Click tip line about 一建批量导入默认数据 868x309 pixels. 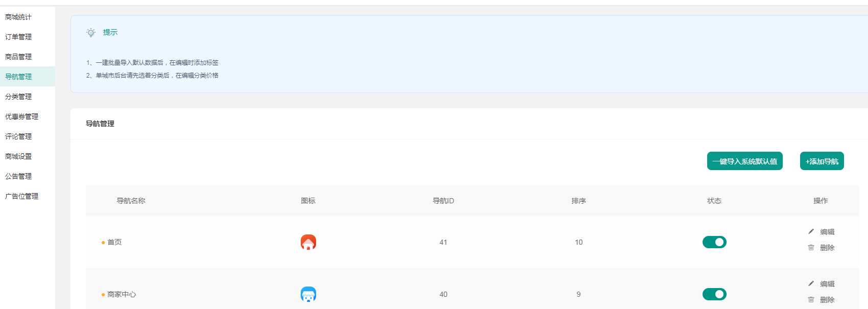point(152,63)
